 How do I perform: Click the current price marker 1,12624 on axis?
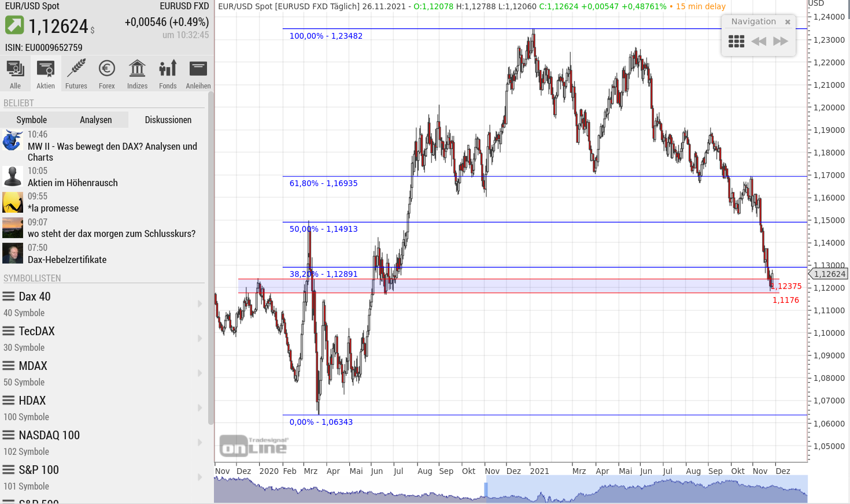(828, 274)
